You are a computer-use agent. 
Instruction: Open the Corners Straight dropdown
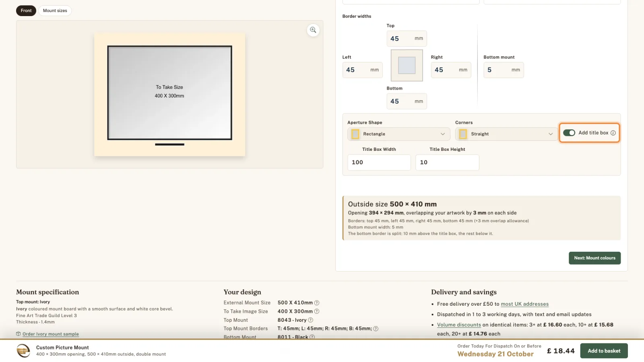506,134
